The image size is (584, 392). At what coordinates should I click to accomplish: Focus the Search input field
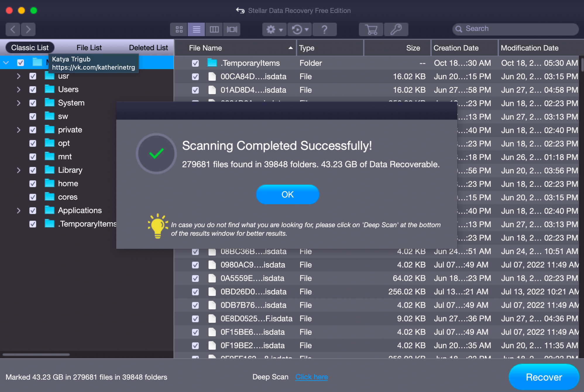tap(516, 29)
